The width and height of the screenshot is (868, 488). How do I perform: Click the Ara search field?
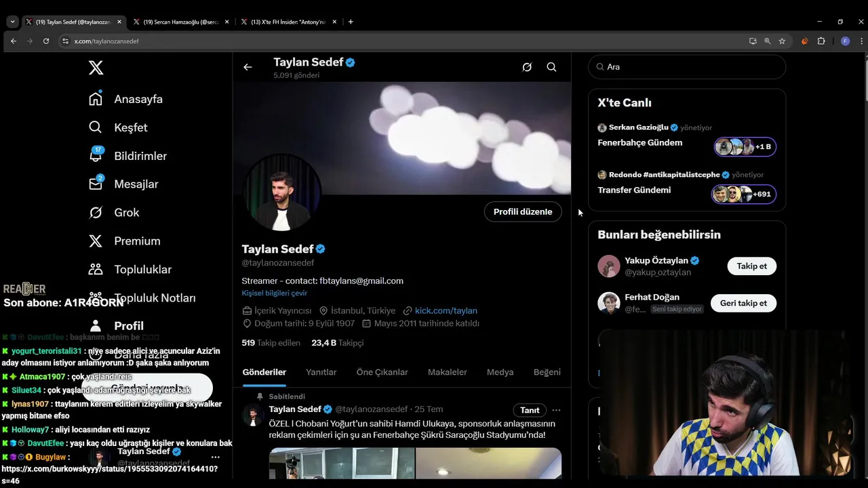click(687, 66)
